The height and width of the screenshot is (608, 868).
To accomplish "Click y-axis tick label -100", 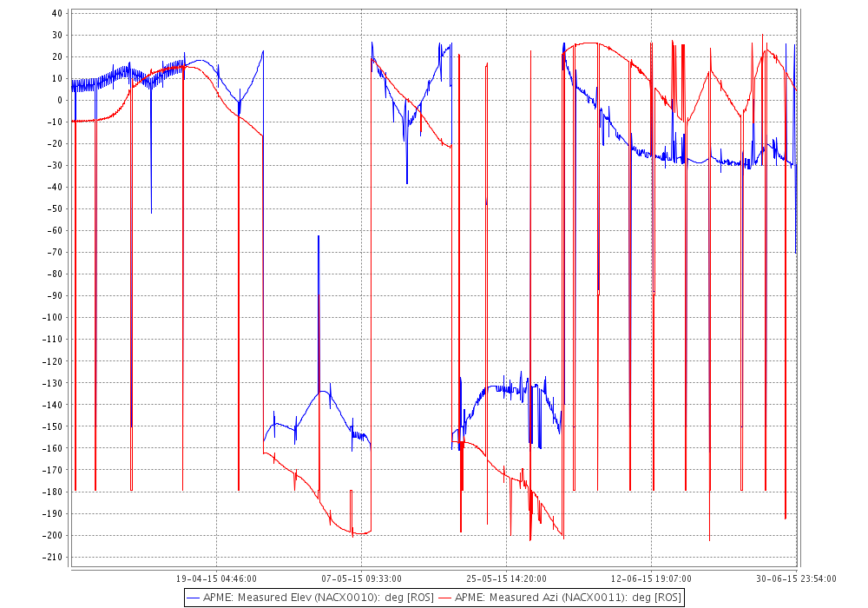I will tap(52, 317).
